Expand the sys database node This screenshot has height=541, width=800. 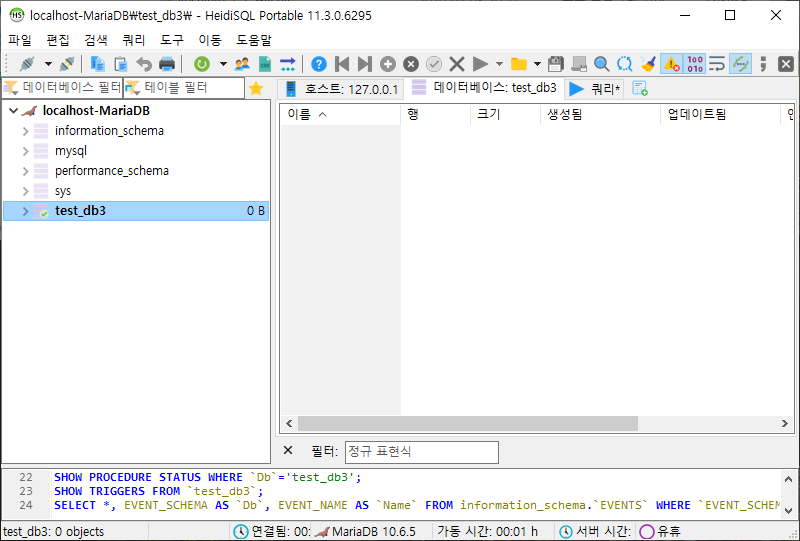(x=25, y=191)
